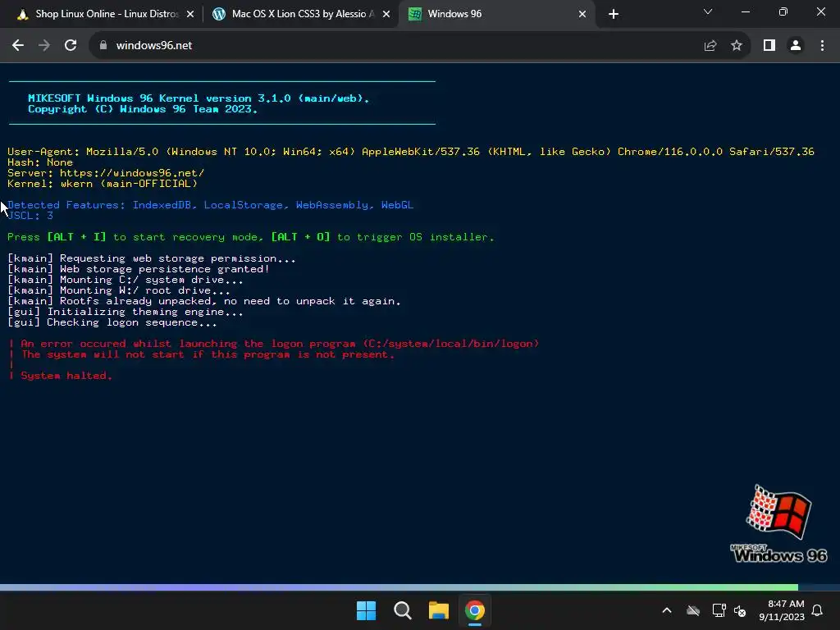Go back to the previous page

(18, 46)
